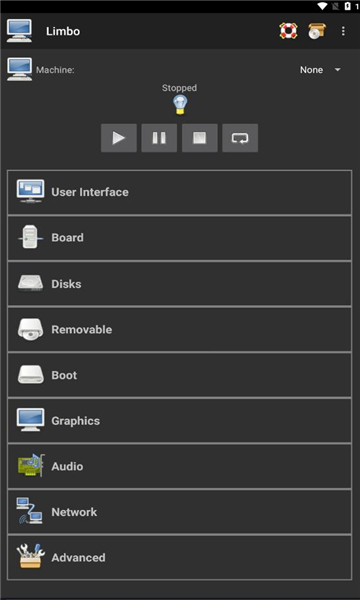The height and width of the screenshot is (600, 360).
Task: Click the Limbo title text
Action: click(63, 31)
